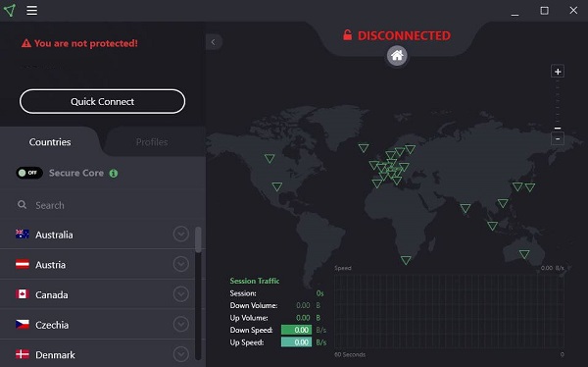588x367 pixels.
Task: Click the Session Traffic heading
Action: [x=255, y=281]
